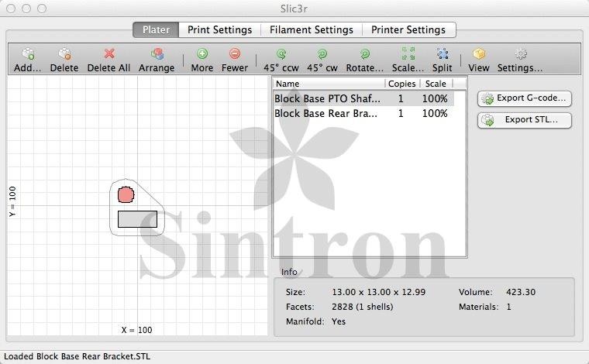Go to the Printer Settings tab
Viewport: 589px width, 364px height.
tap(408, 29)
